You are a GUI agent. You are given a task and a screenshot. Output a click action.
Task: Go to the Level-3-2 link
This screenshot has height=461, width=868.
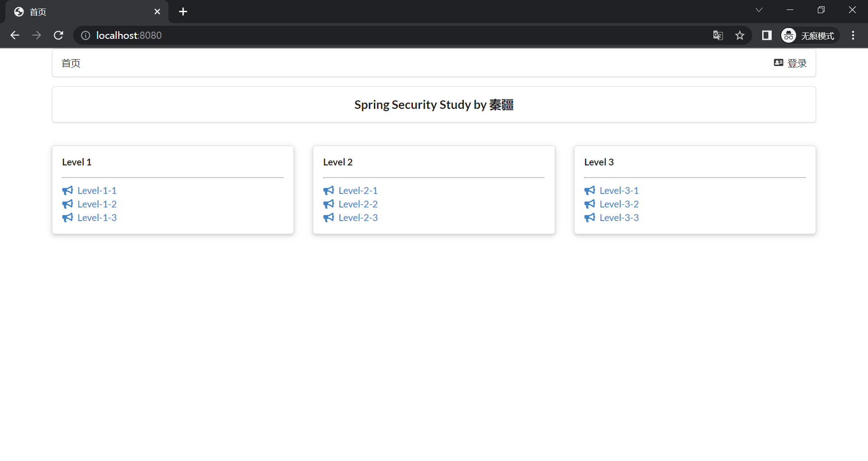tap(619, 204)
